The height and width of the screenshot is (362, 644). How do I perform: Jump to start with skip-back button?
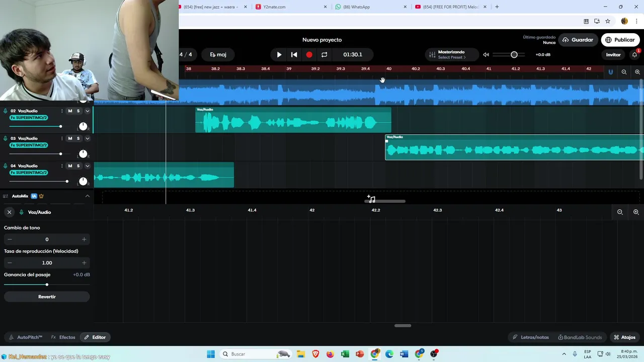tap(294, 54)
